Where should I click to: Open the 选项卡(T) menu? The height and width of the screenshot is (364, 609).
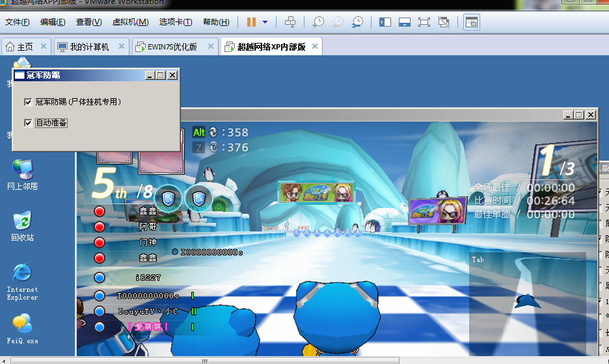(176, 22)
